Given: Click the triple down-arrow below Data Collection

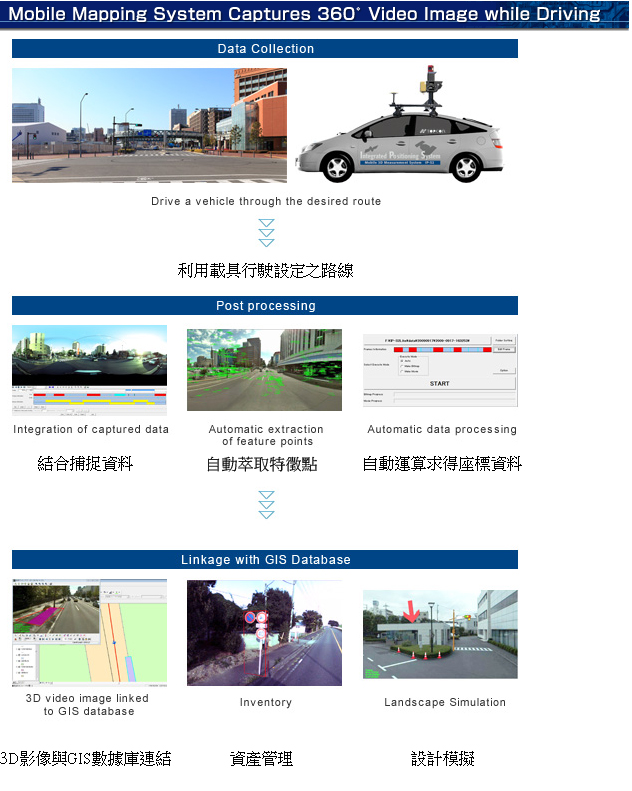Looking at the screenshot, I should tap(266, 233).
